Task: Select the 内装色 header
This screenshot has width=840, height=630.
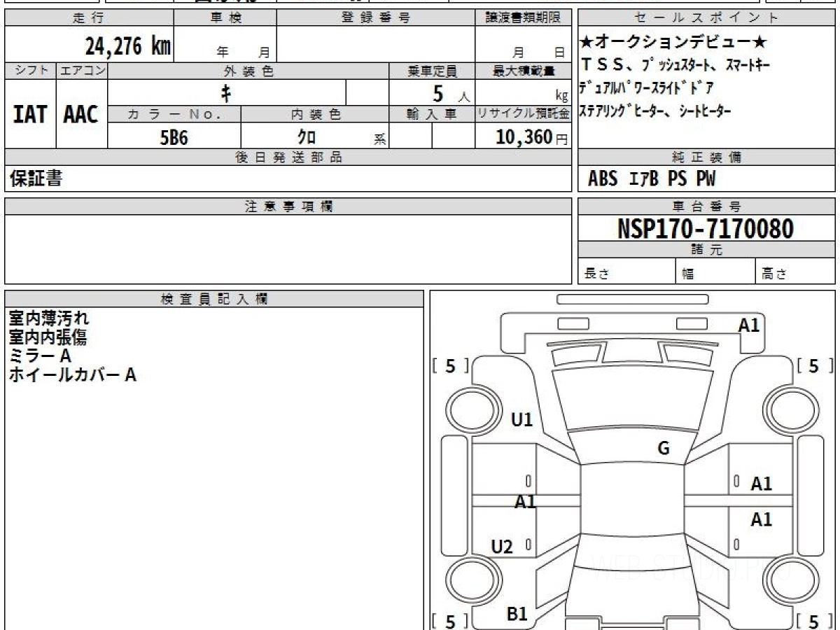Action: point(315,114)
